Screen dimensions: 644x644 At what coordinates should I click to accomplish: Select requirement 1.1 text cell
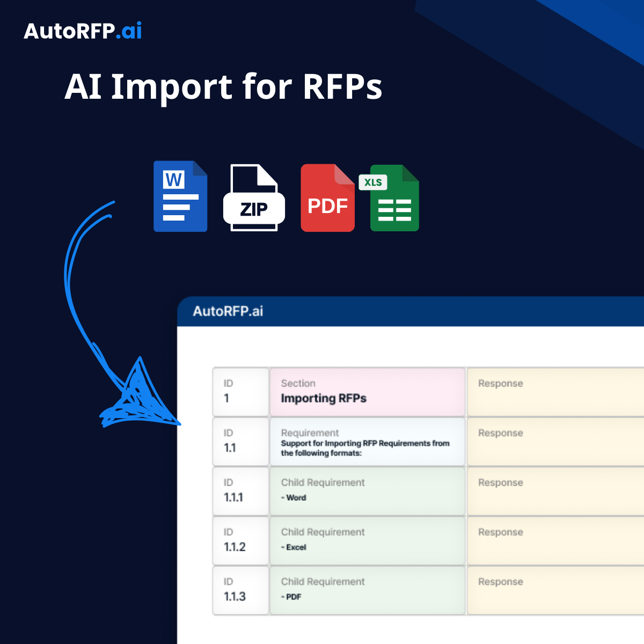tap(367, 442)
